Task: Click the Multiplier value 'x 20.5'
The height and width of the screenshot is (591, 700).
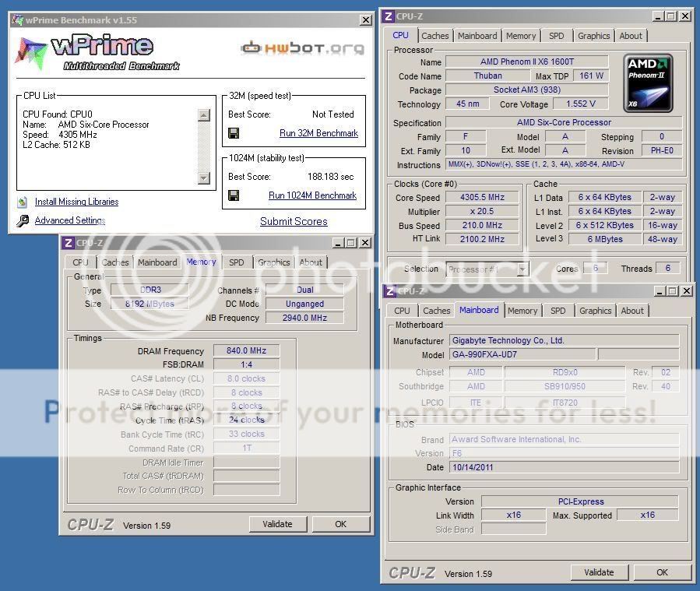Action: 483,211
